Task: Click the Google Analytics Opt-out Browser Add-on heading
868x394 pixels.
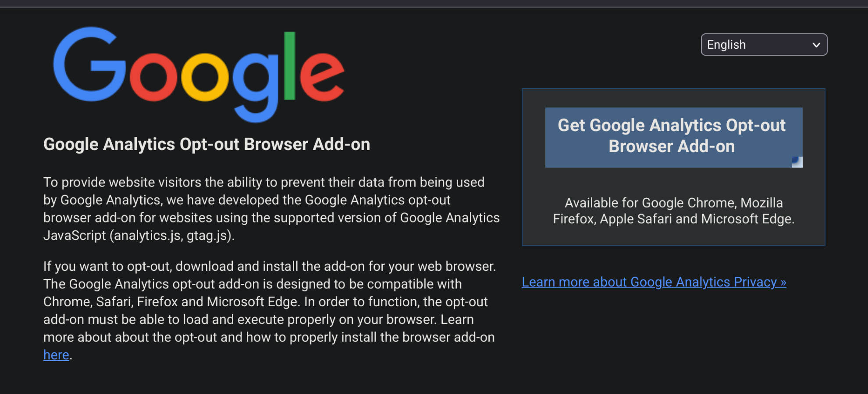Action: [206, 144]
